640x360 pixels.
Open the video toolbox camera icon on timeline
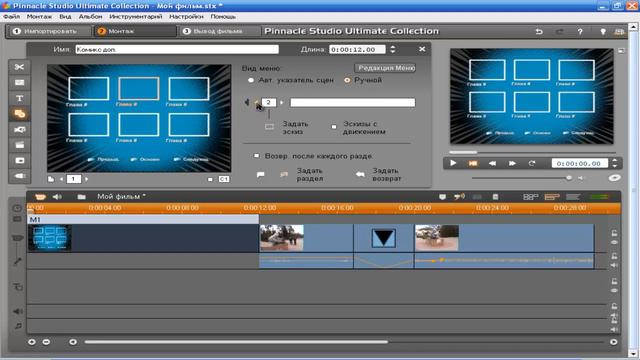[x=40, y=197]
